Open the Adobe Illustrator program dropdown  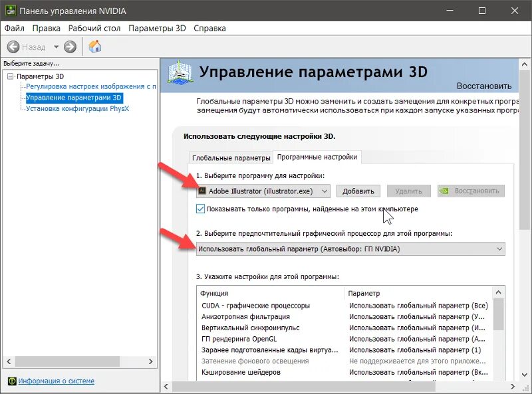click(x=263, y=191)
